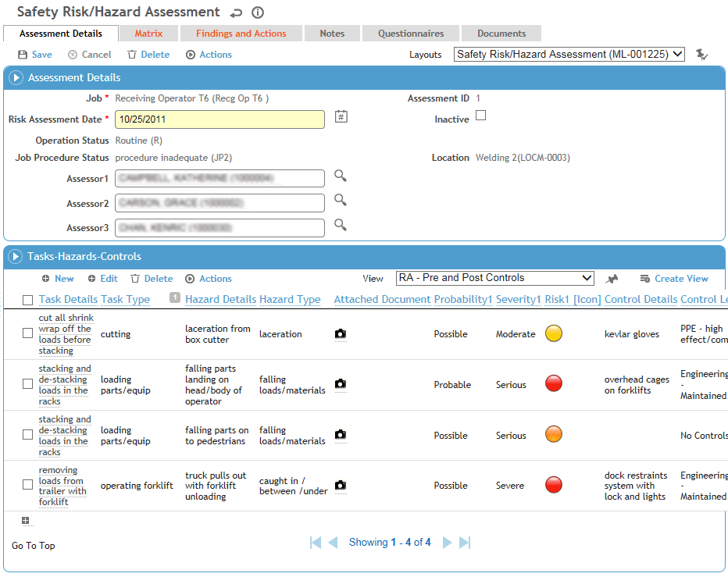Click the Create View link
This screenshot has width=728, height=577.
tap(673, 279)
